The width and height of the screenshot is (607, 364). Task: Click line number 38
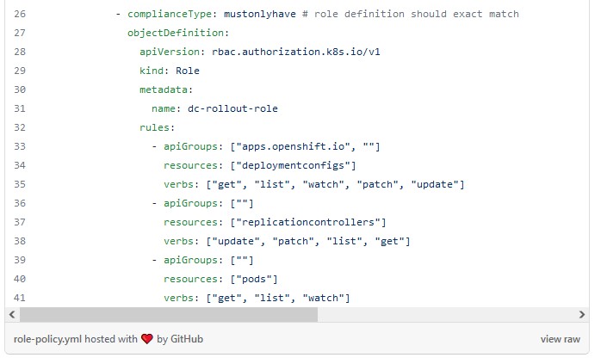(x=20, y=242)
